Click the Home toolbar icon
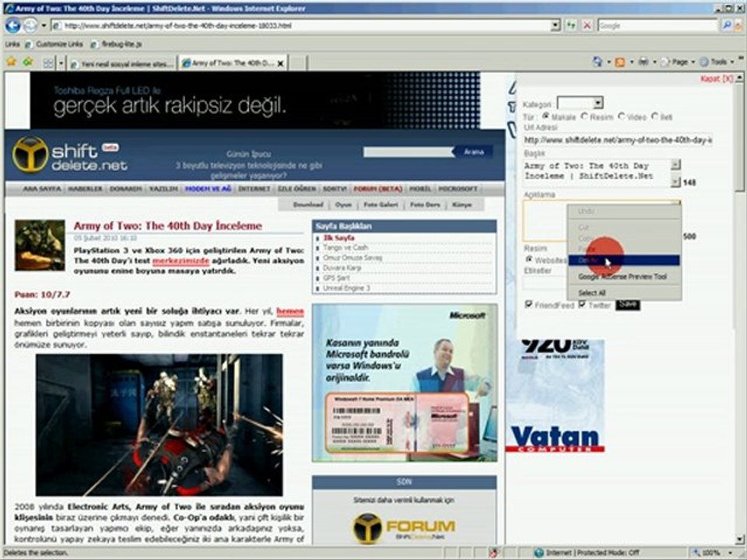747x560 pixels. (597, 62)
